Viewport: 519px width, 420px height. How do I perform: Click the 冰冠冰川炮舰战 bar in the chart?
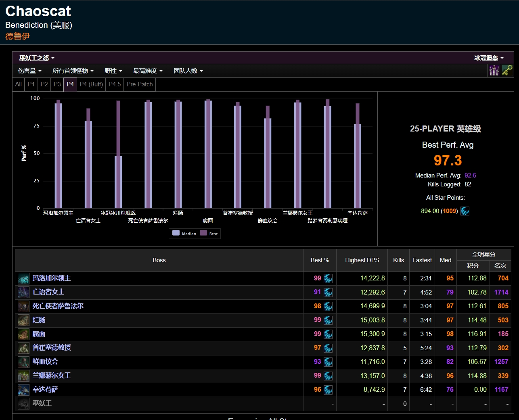(118, 155)
